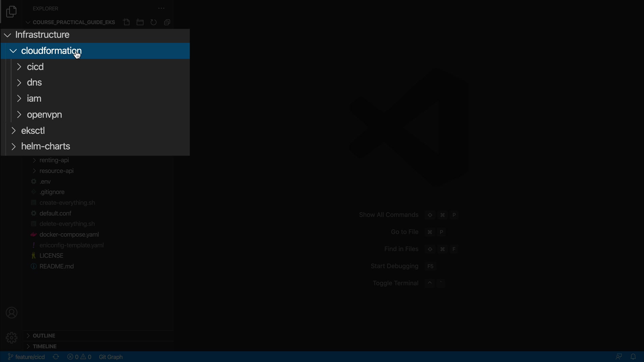Open README.md in the explorer
Screen dimensions: 644x362
[x=57, y=266]
